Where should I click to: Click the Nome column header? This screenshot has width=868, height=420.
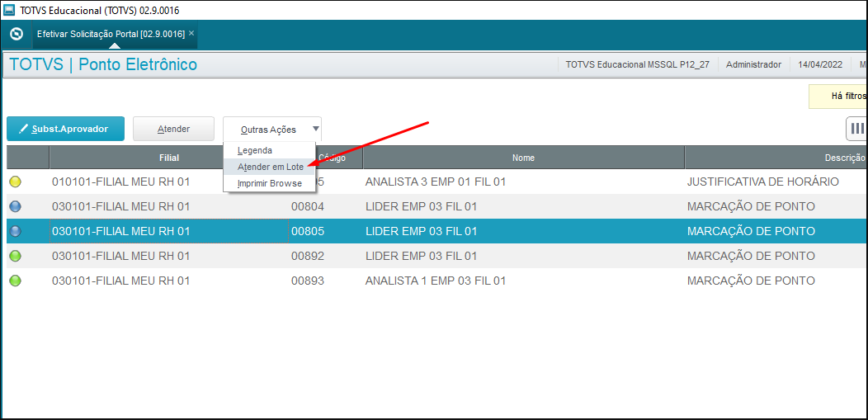click(x=523, y=158)
